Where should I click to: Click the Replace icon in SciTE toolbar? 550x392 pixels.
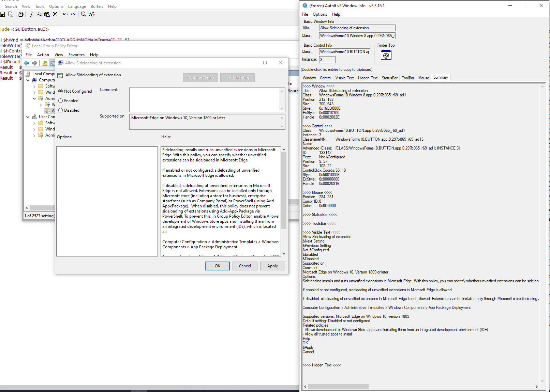tap(92, 14)
